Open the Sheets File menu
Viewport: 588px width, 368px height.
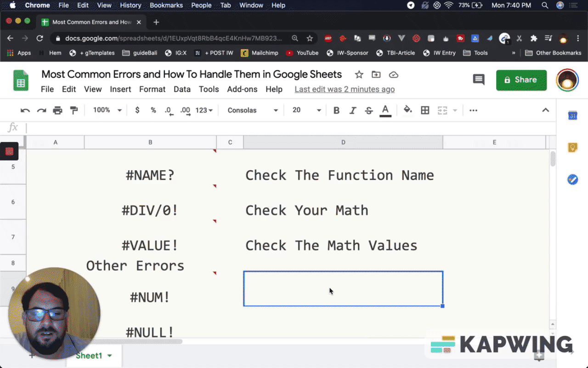pyautogui.click(x=47, y=89)
